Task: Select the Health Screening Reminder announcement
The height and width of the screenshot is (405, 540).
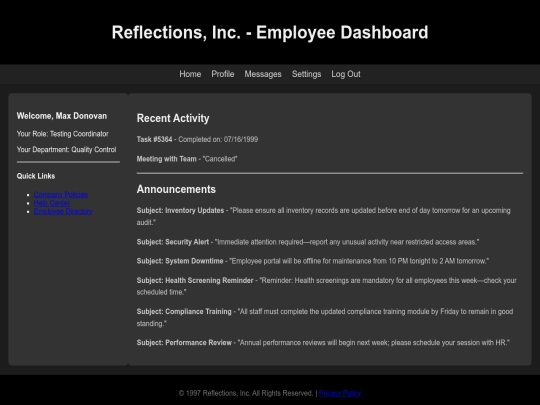Action: tap(326, 286)
